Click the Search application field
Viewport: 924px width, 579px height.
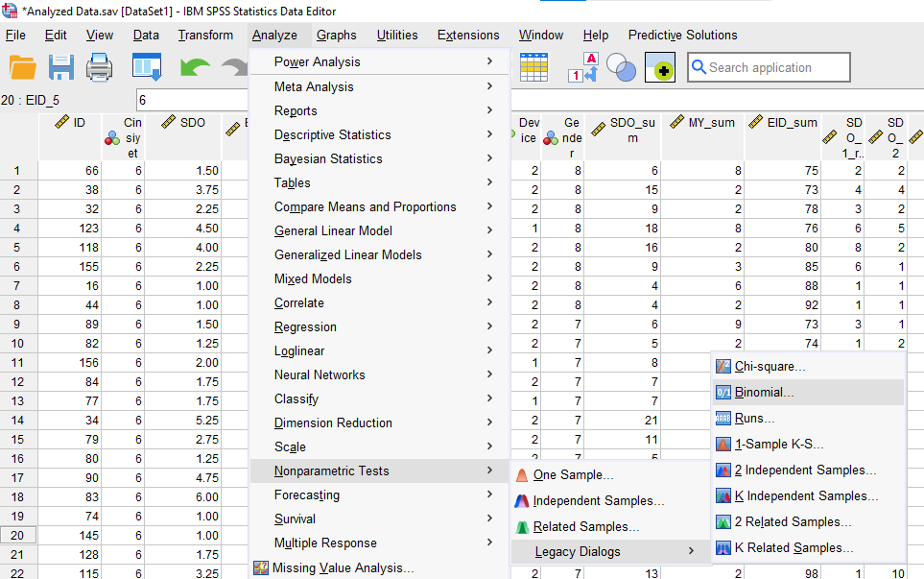[769, 67]
